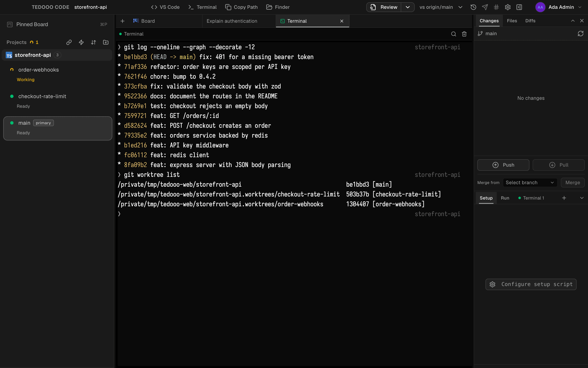Click the lightning bolt icon in Projects
This screenshot has height=368, width=588.
(x=81, y=42)
